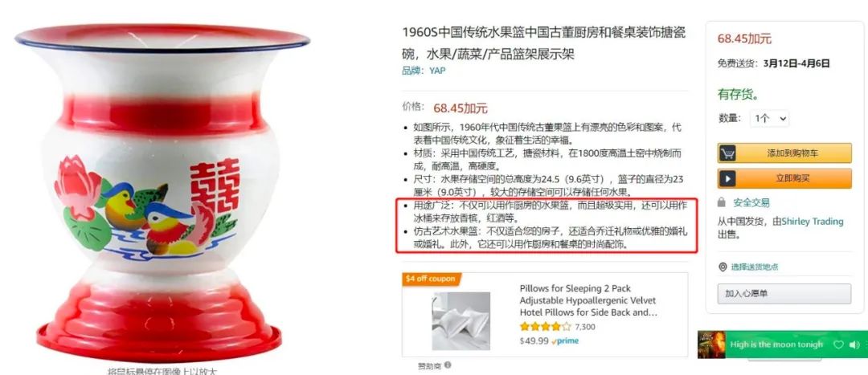Click the 安全交易 secure transaction link
The width and height of the screenshot is (868, 375).
[x=751, y=202]
